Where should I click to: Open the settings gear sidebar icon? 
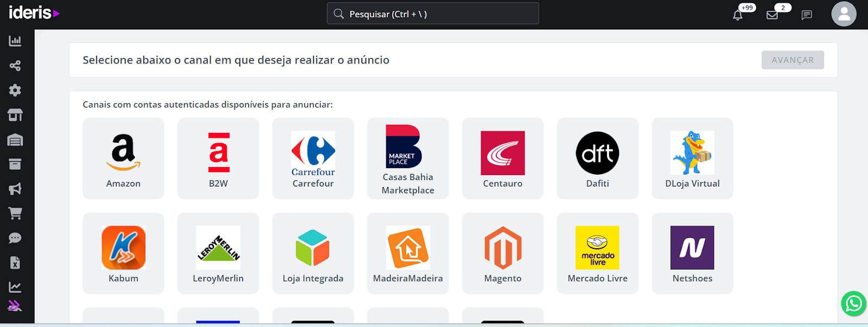point(15,90)
